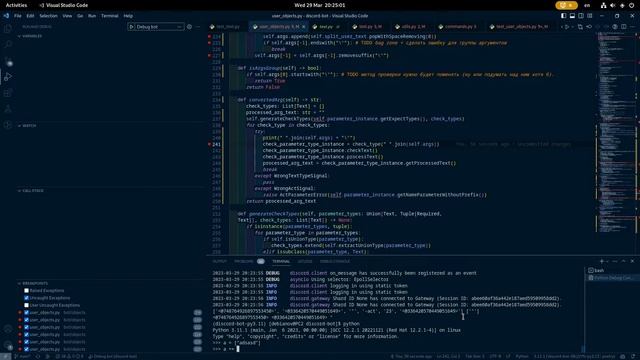Click the sync changes icon in the status bar
640x360 pixels.
point(38,357)
